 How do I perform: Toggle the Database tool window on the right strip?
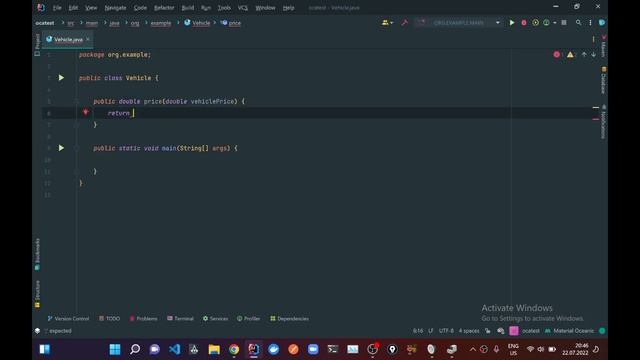[604, 80]
